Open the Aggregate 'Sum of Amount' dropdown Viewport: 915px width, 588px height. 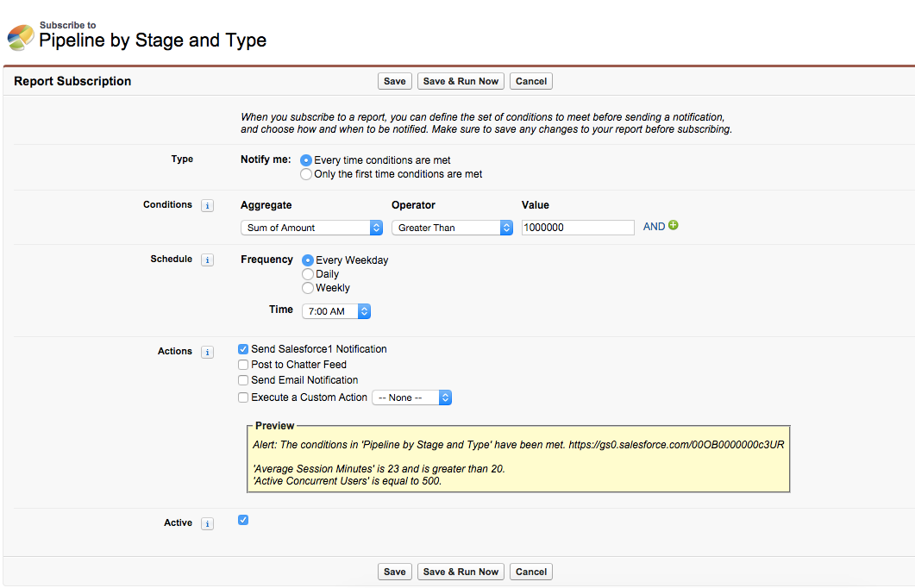311,228
